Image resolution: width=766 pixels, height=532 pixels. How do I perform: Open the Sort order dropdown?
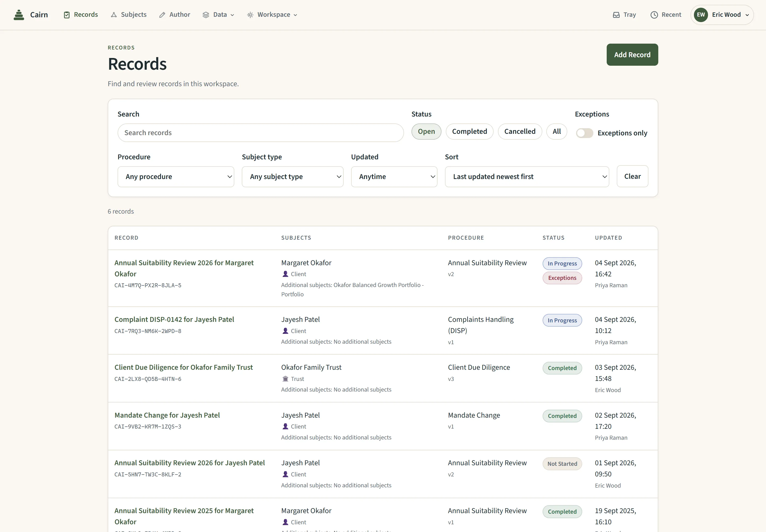coord(527,177)
